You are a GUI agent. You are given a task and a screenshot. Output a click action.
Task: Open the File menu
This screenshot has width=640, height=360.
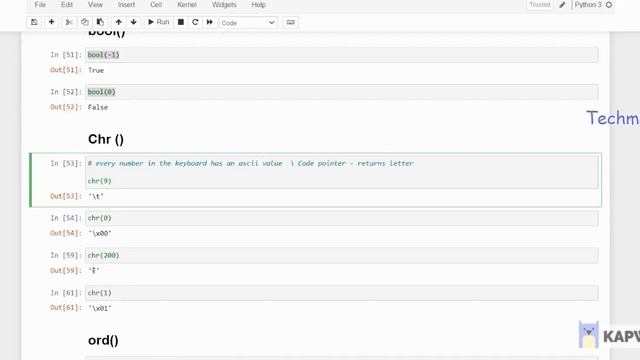(x=40, y=5)
